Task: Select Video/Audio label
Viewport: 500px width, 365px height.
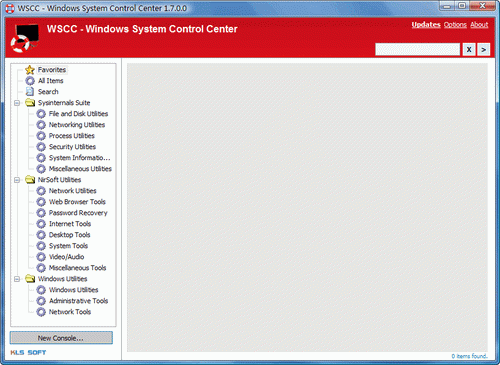Action: pos(66,257)
